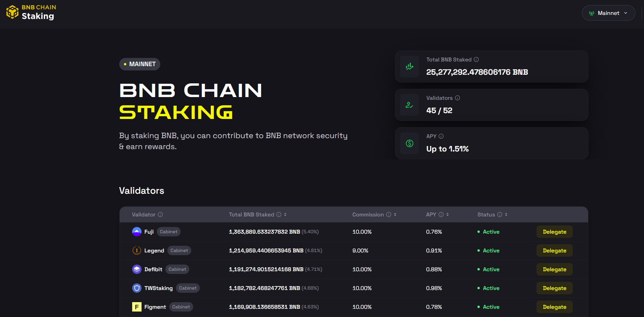Click info icon beside Total BNB Staked stat

476,59
